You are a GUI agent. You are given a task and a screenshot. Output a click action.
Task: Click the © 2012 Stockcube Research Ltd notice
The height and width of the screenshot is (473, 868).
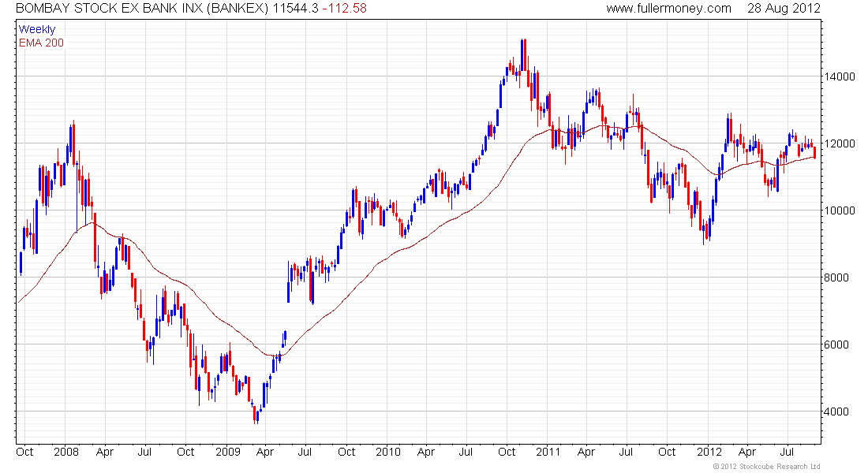[x=766, y=467]
